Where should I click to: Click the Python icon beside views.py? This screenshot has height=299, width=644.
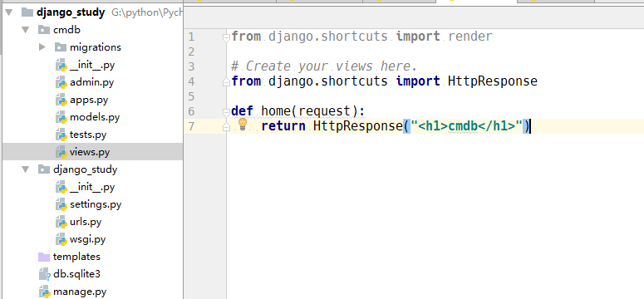tap(61, 152)
